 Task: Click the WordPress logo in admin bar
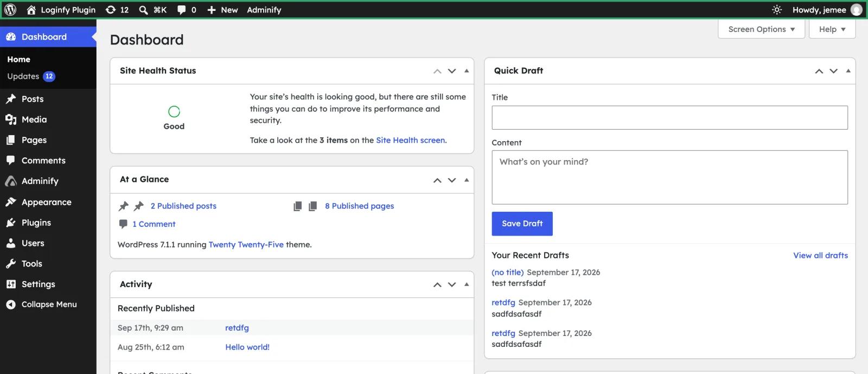[x=10, y=10]
